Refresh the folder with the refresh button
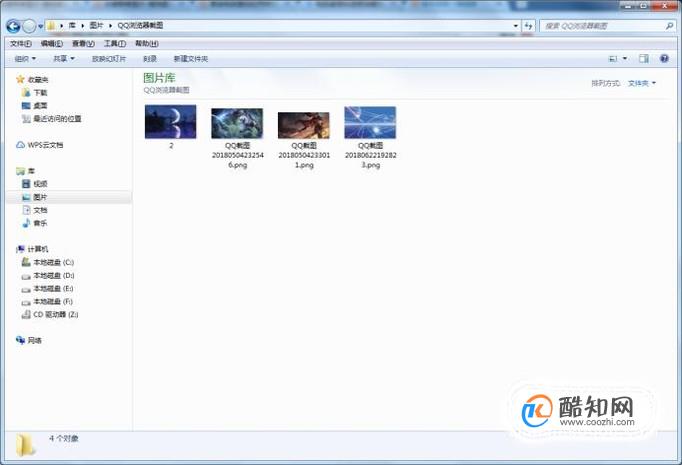 tap(528, 26)
